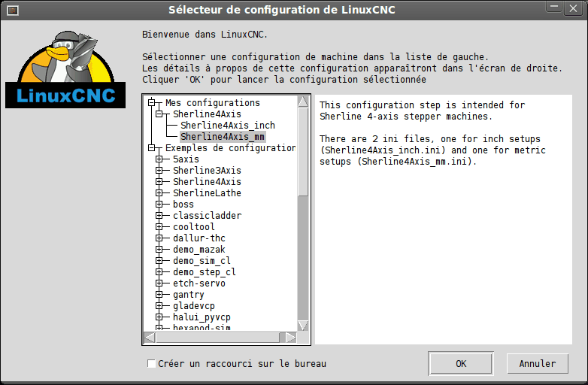This screenshot has width=588, height=385.
Task: Select the Sherline4Axis_mm configuration
Action: tap(223, 136)
